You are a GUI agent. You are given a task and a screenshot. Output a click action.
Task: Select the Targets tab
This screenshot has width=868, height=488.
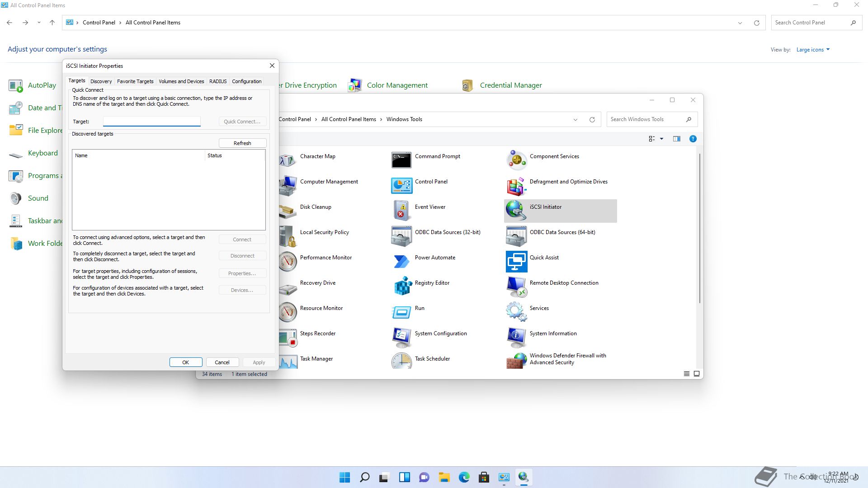click(77, 80)
